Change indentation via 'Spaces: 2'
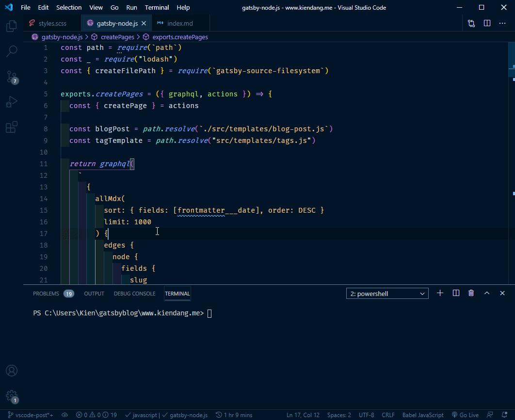 click(x=339, y=415)
